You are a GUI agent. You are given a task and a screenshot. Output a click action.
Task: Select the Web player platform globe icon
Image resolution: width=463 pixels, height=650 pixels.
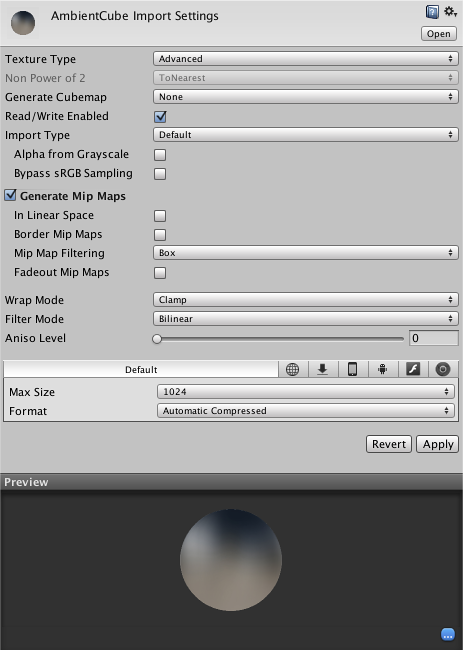tap(293, 369)
